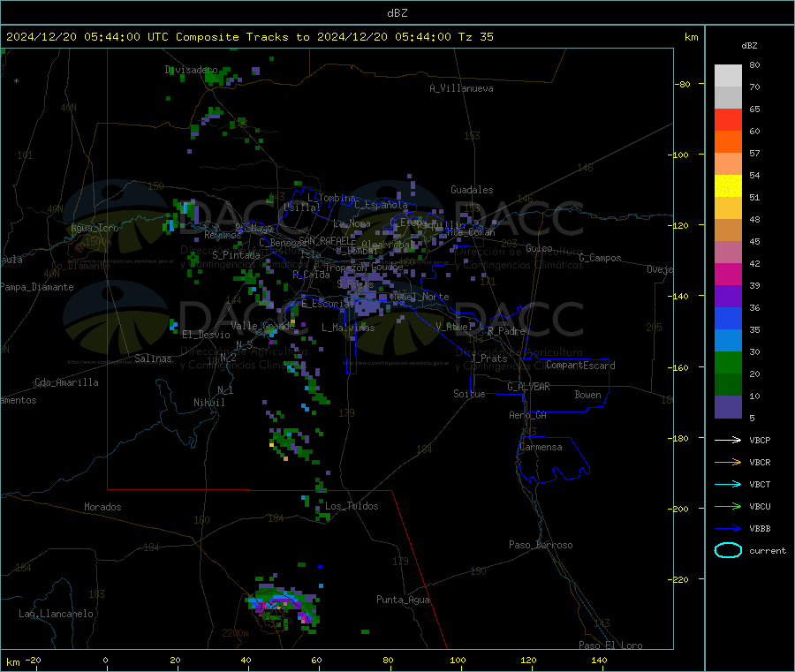Click the Guadales map label
The width and height of the screenshot is (795, 672).
(x=472, y=190)
